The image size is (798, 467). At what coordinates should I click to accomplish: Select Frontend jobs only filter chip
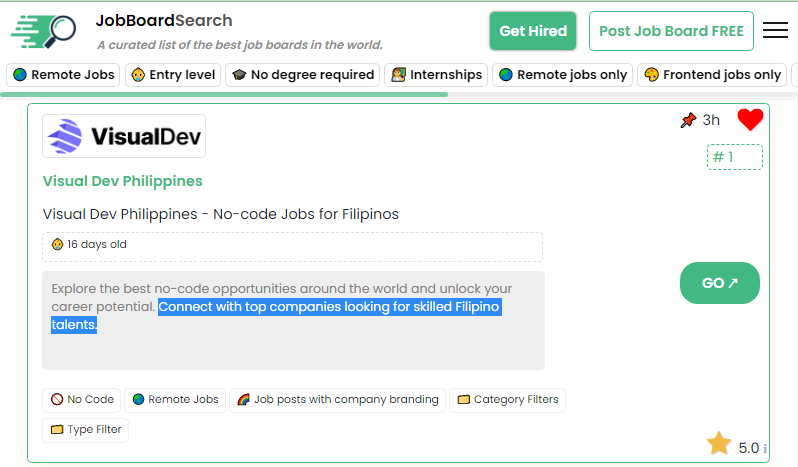pos(712,75)
